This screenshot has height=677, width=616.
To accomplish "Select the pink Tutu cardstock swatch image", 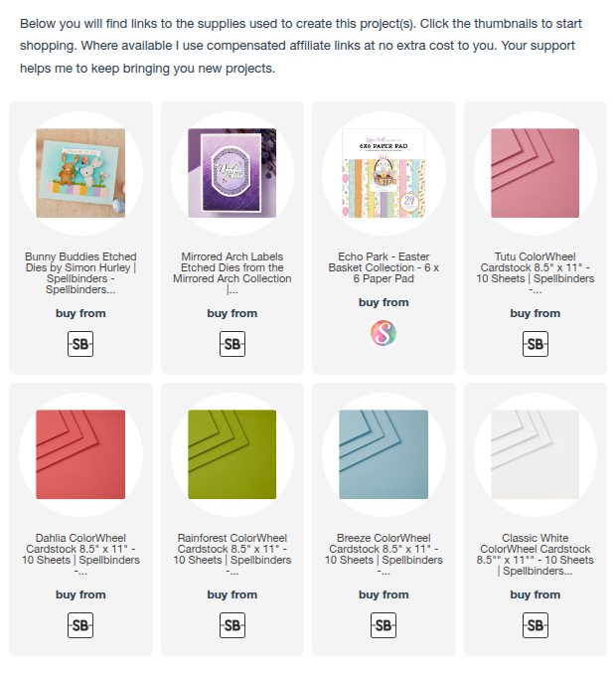I will pos(535,173).
